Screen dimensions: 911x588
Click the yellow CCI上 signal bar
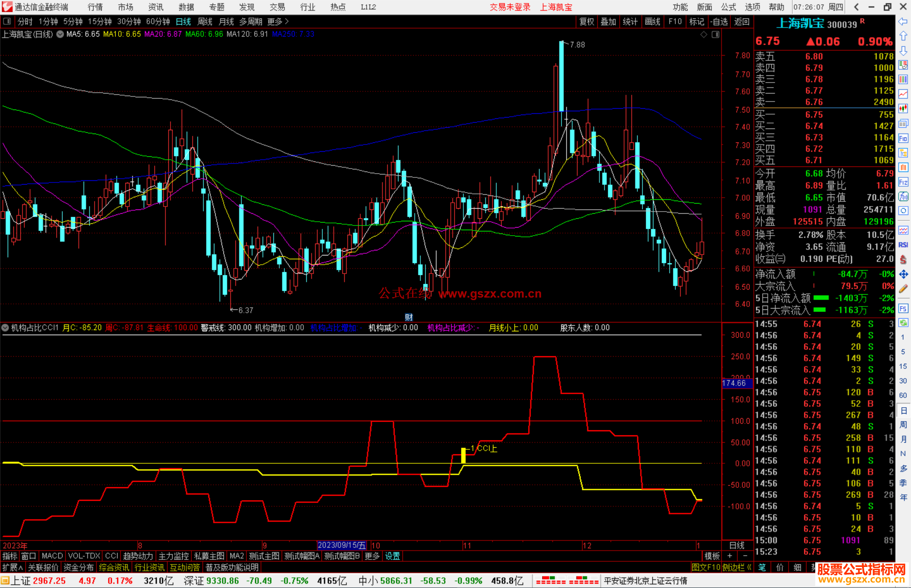pos(464,455)
